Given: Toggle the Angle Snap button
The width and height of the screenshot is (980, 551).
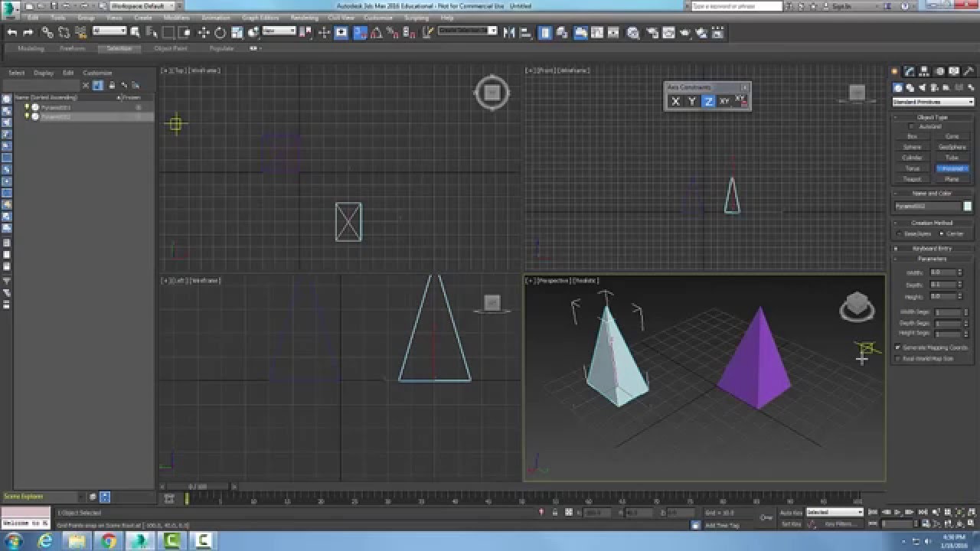Looking at the screenshot, I should point(376,32).
